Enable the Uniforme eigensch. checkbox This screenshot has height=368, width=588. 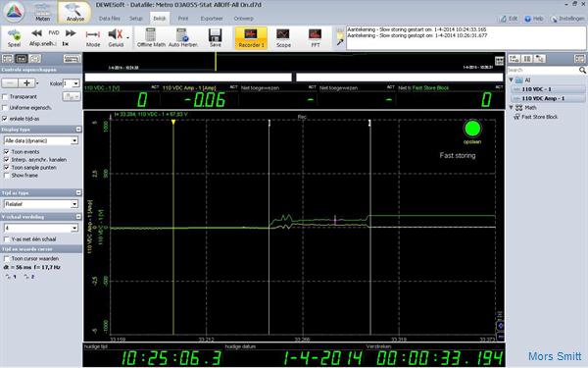pyautogui.click(x=5, y=108)
